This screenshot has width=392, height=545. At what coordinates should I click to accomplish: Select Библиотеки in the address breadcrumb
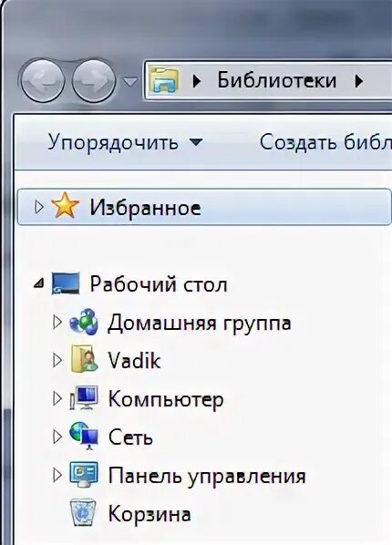click(x=277, y=80)
